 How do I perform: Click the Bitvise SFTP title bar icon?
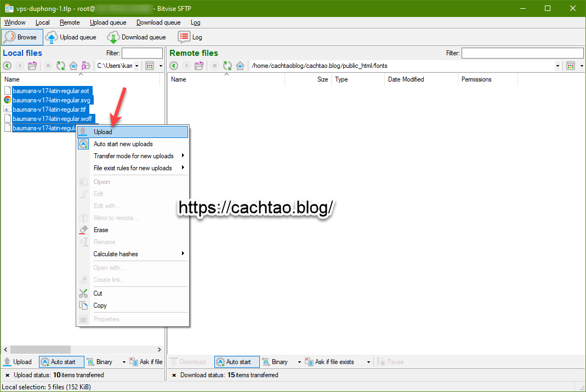[9, 8]
